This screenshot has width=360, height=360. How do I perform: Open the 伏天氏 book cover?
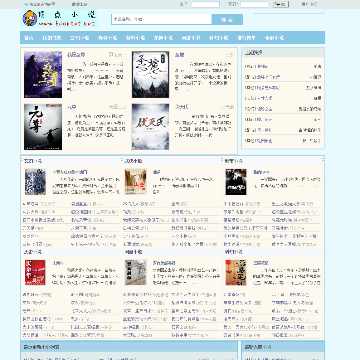[x=150, y=127]
